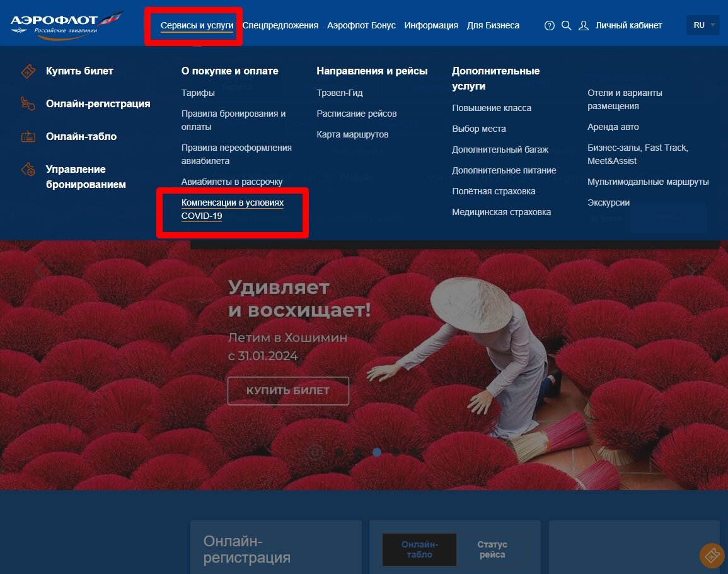728x574 pixels.
Task: Select the active blue slide indicator dot
Action: click(376, 452)
